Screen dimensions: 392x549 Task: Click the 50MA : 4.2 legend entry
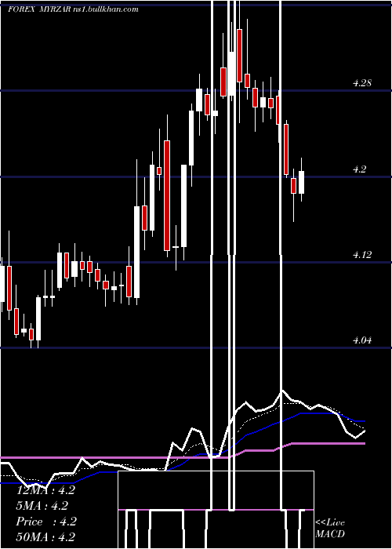pyautogui.click(x=45, y=536)
